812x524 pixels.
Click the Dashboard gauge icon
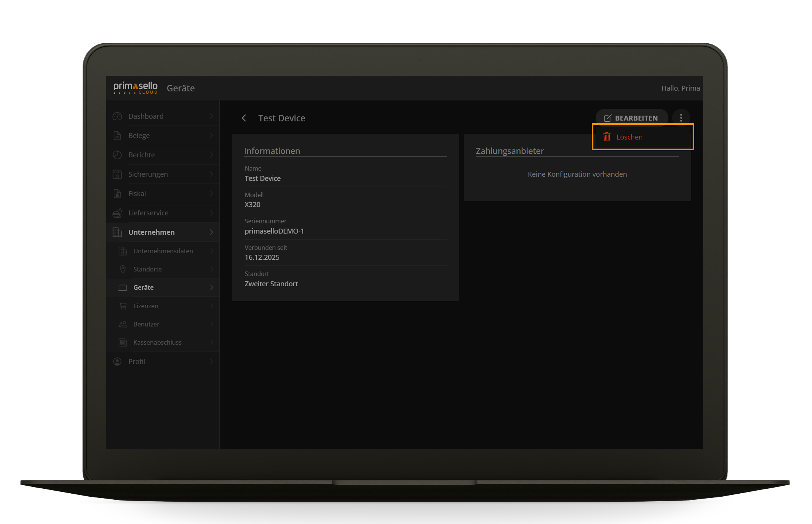pyautogui.click(x=117, y=116)
